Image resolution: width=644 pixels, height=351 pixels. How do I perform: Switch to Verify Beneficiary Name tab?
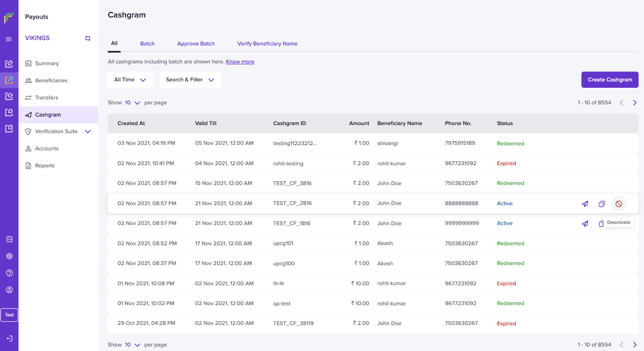pos(267,44)
